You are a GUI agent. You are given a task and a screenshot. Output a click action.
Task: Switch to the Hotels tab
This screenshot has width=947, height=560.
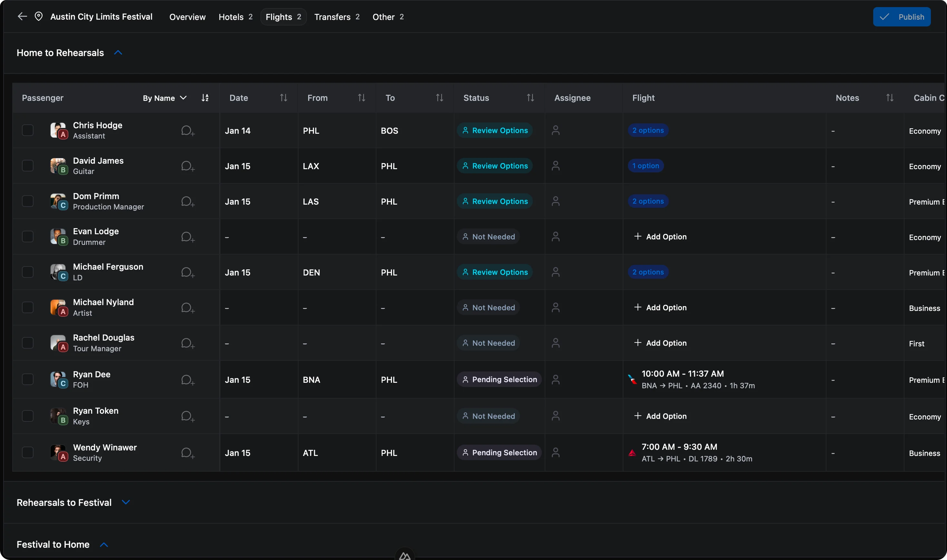(231, 17)
